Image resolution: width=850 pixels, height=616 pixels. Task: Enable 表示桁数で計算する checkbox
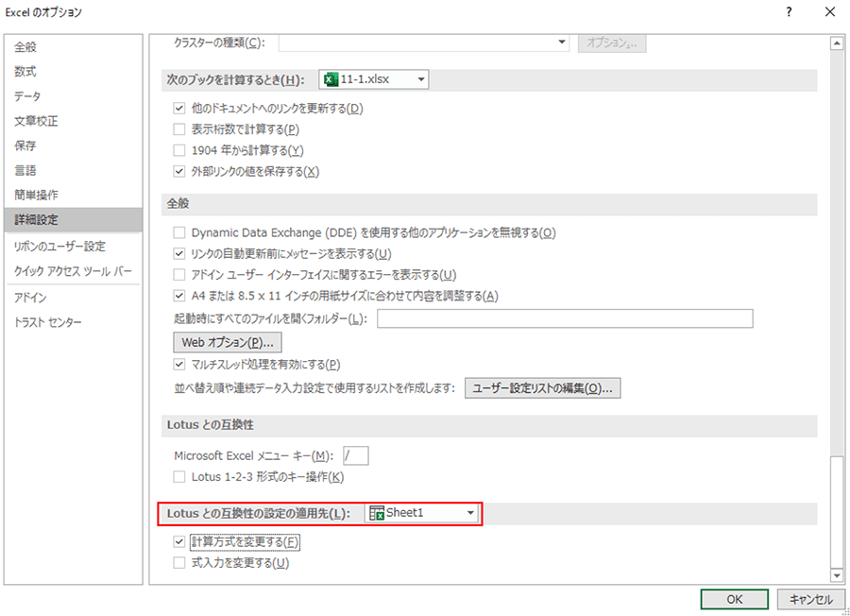[x=178, y=129]
